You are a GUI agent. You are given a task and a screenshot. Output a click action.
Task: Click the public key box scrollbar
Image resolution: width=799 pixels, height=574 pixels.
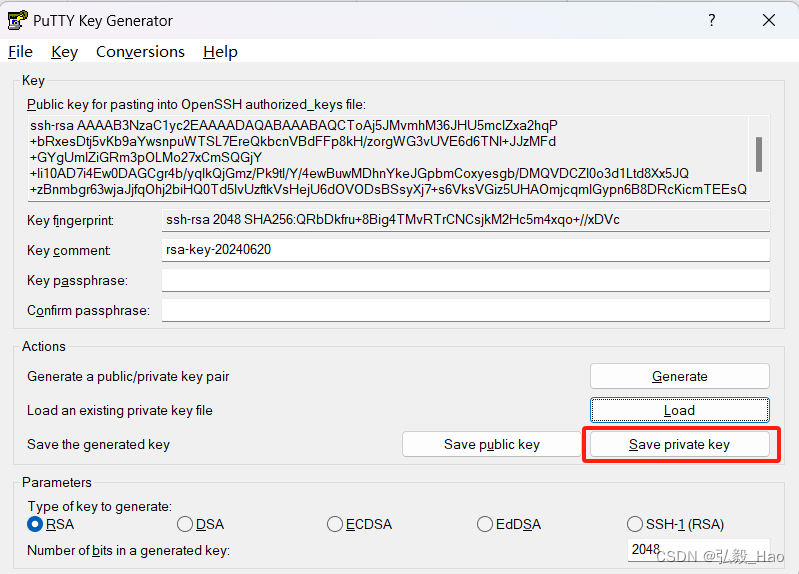click(x=759, y=156)
